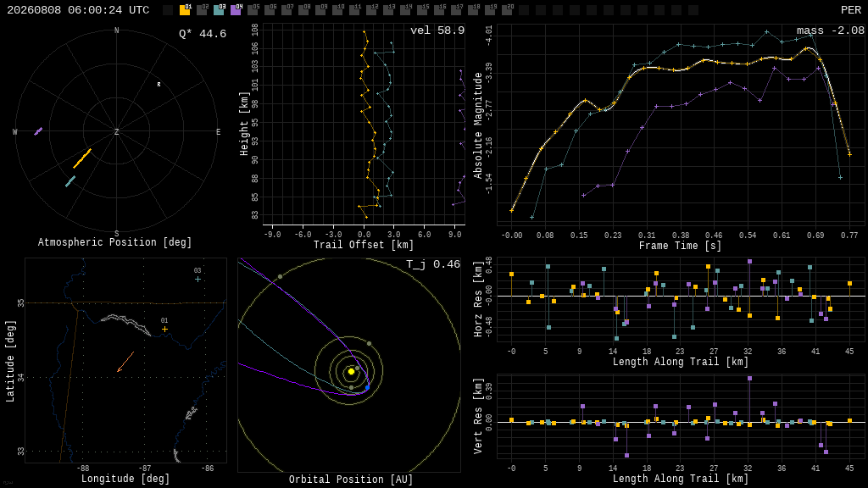Click the orange meteor ground track arrow
Viewport: 868px width, 488px height.
click(125, 362)
